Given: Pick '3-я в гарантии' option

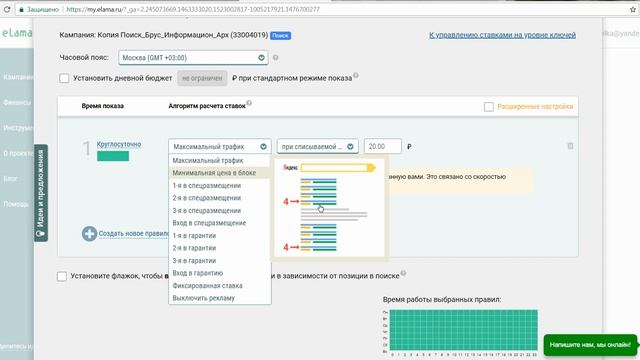Looking at the screenshot, I should pyautogui.click(x=220, y=260).
